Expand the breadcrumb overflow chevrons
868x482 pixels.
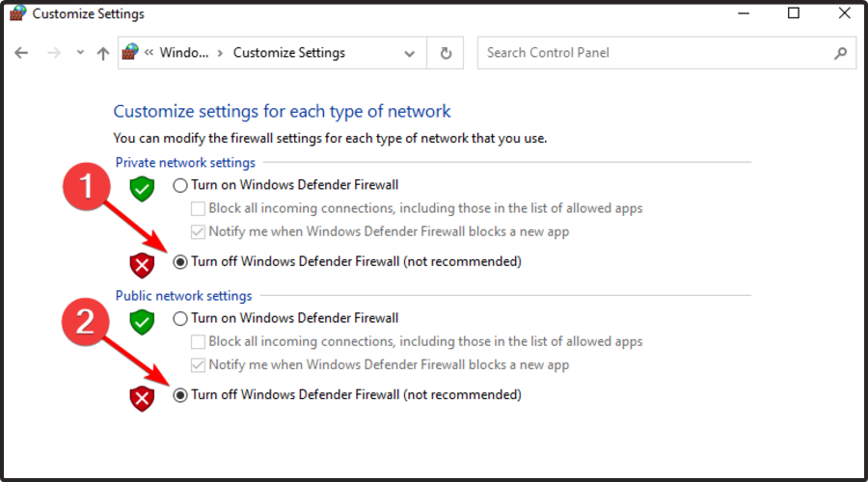[149, 53]
